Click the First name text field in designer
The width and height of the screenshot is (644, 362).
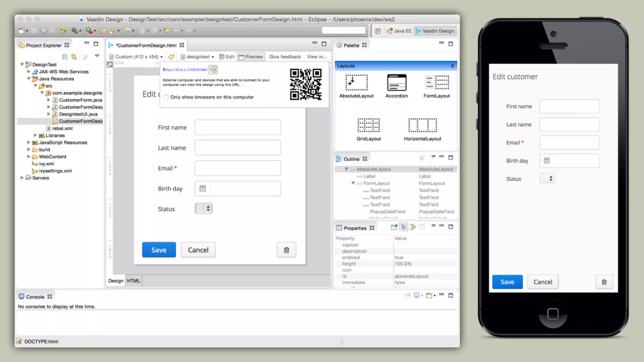coord(237,127)
